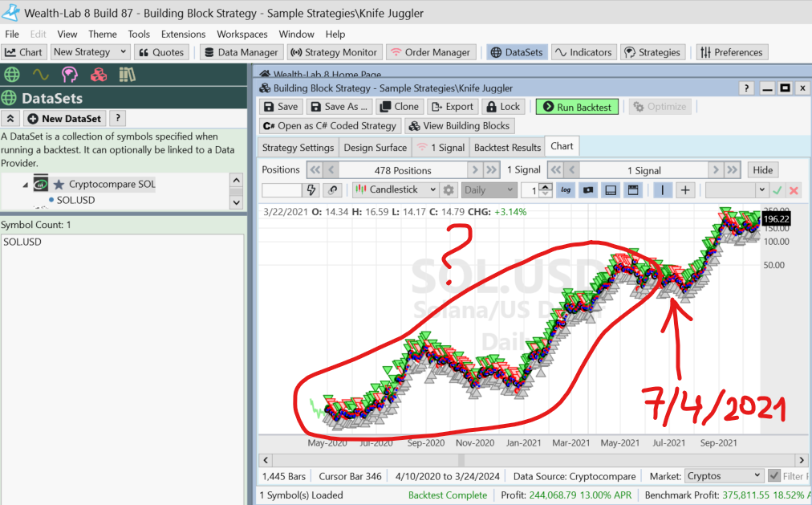This screenshot has height=505, width=812.
Task: Open the Daily scale dropdown
Action: 489,190
